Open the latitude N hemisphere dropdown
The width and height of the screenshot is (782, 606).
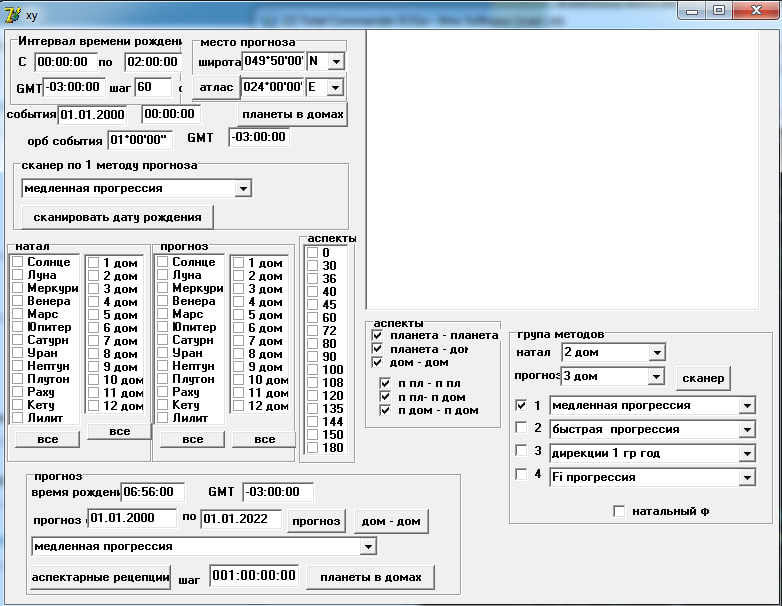336,62
